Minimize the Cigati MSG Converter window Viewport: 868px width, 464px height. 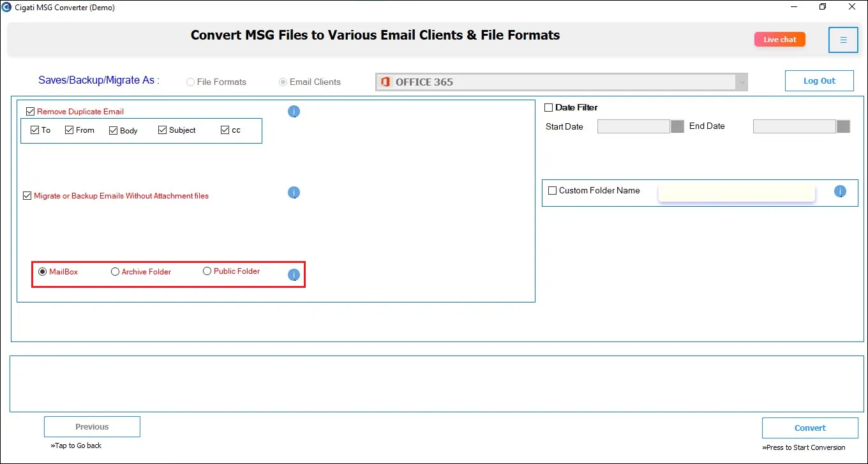[793, 7]
